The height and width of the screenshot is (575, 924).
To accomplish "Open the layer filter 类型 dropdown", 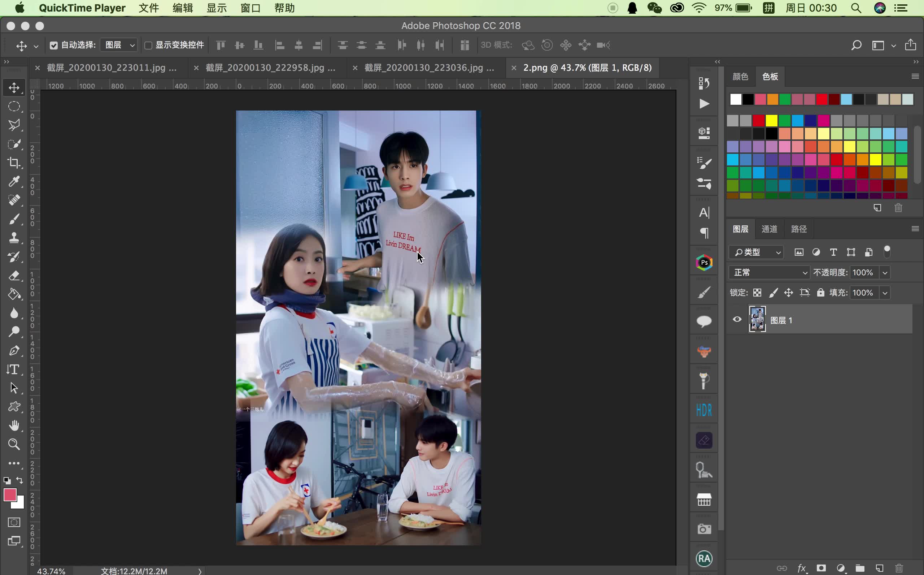I will [757, 252].
